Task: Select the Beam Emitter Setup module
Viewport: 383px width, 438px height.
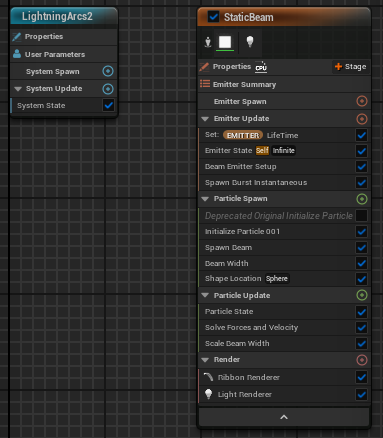Action: point(284,166)
